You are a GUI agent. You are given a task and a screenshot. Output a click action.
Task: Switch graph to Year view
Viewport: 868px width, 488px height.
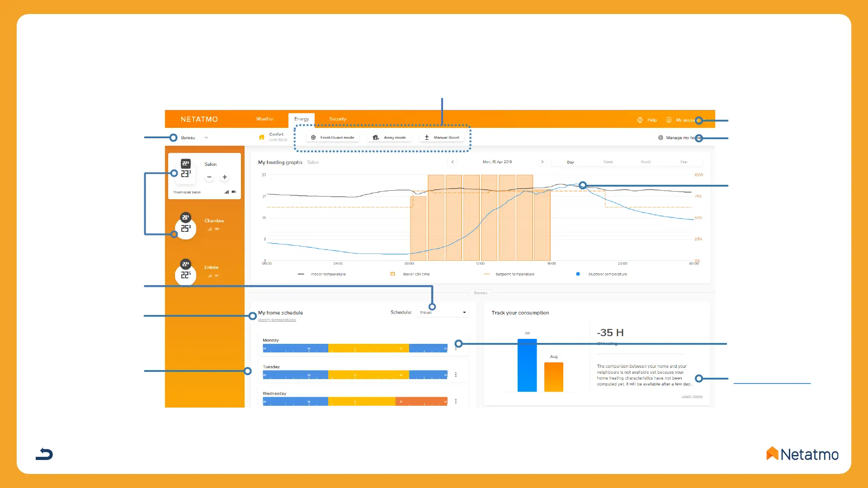coord(684,162)
